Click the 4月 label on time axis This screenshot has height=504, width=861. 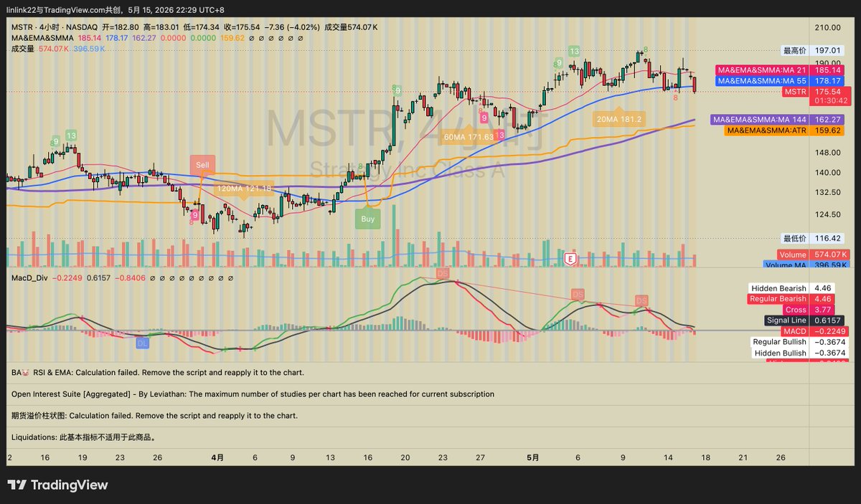[217, 457]
